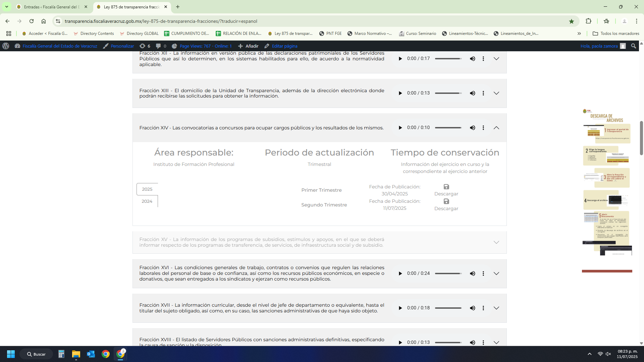Click WordPress logo icon in admin bar

click(x=6, y=46)
